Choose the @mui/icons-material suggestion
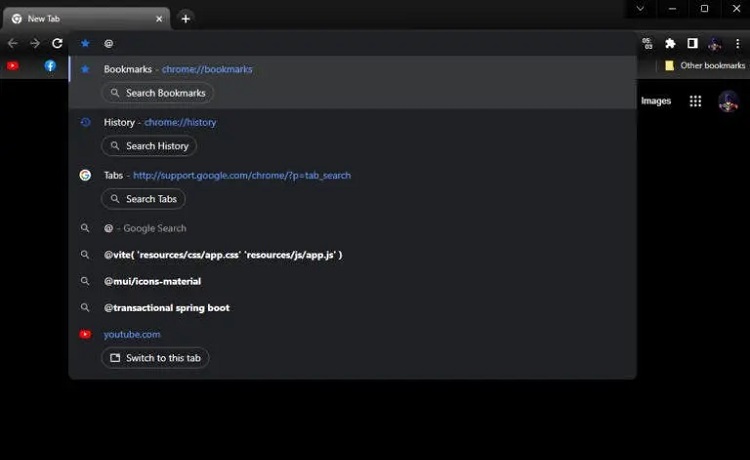Screen dimensions: 750x460 click(x=353, y=281)
